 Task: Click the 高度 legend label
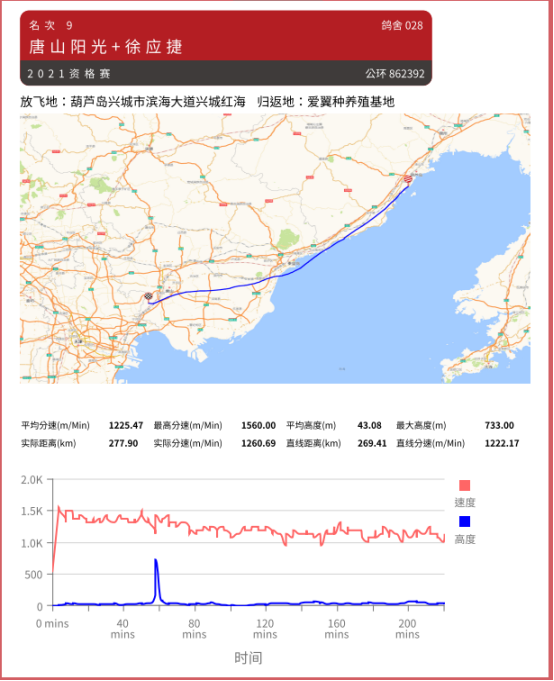point(465,539)
